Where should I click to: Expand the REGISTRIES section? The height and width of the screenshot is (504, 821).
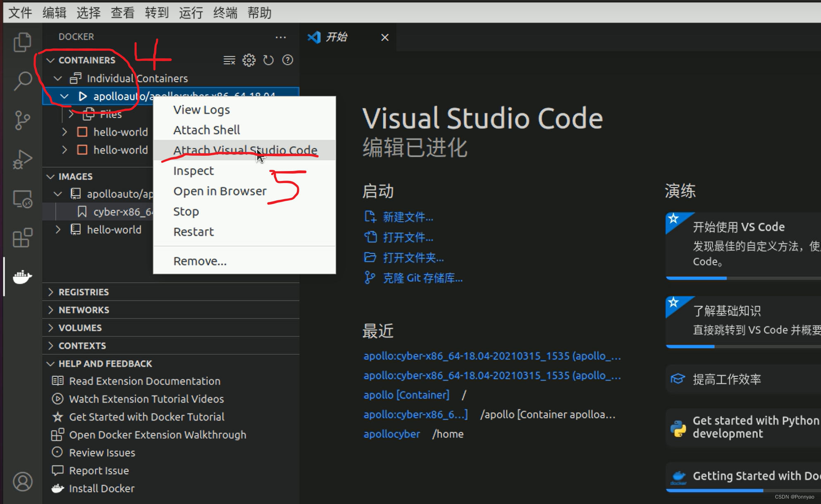pyautogui.click(x=84, y=292)
